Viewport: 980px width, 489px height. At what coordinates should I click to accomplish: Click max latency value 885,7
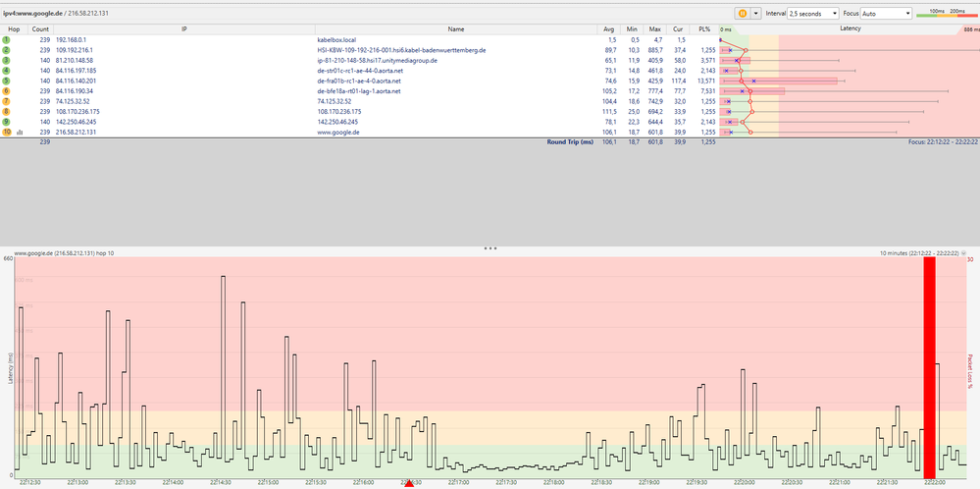tap(654, 49)
